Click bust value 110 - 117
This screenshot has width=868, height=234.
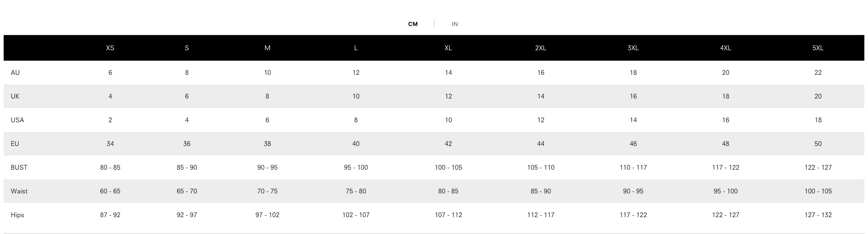[x=633, y=167]
